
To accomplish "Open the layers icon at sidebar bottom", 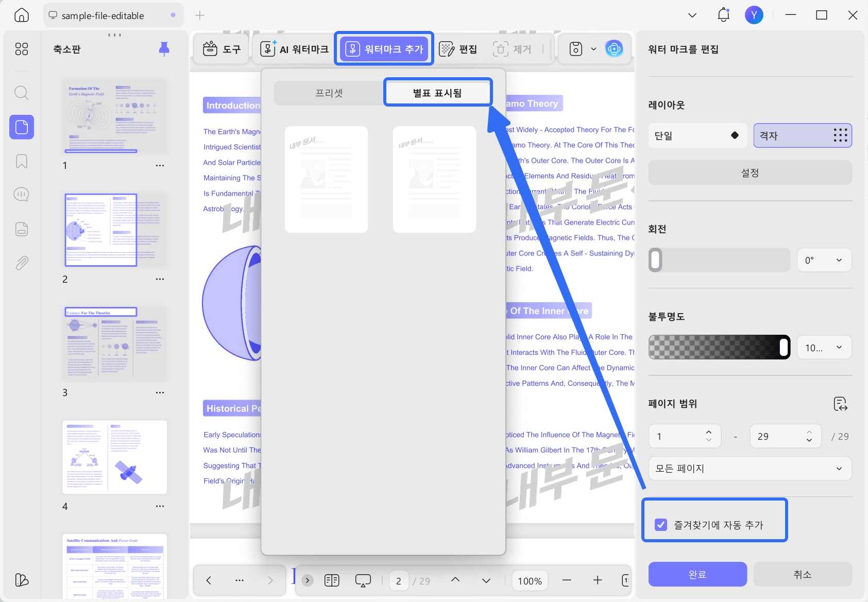I will click(22, 580).
